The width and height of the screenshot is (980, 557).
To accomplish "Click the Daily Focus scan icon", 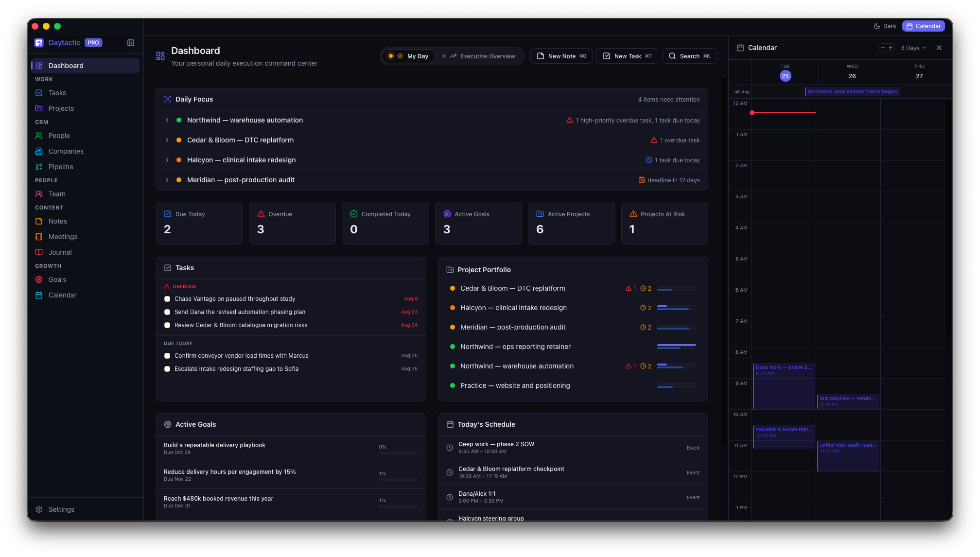I will coord(168,99).
